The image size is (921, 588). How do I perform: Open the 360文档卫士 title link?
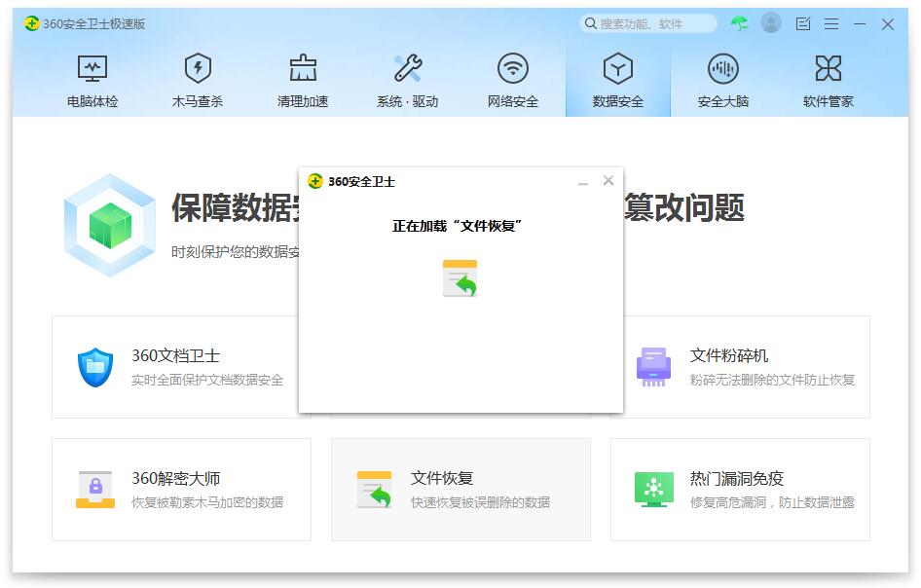coord(175,356)
